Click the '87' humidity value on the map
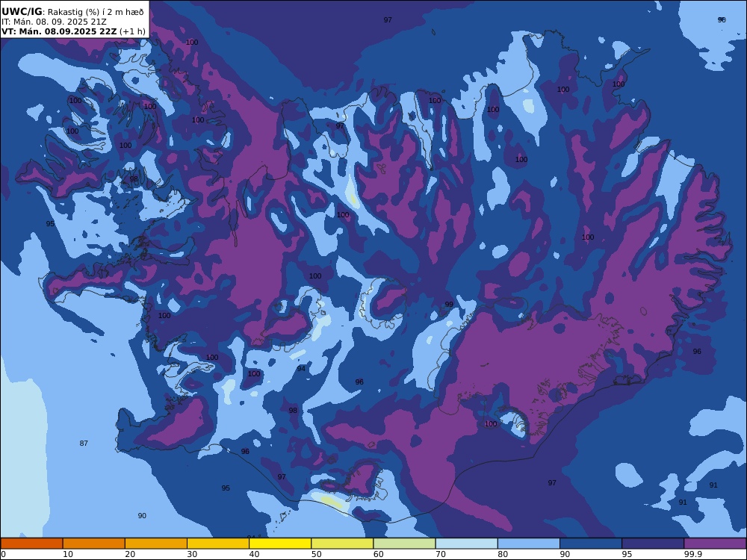 [x=84, y=444]
